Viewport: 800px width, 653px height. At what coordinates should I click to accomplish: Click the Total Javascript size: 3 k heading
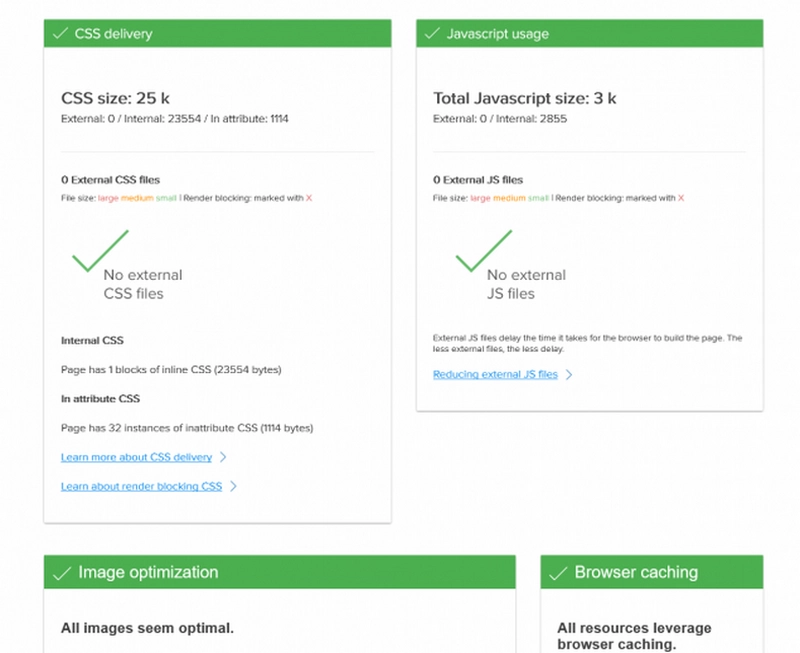click(524, 98)
